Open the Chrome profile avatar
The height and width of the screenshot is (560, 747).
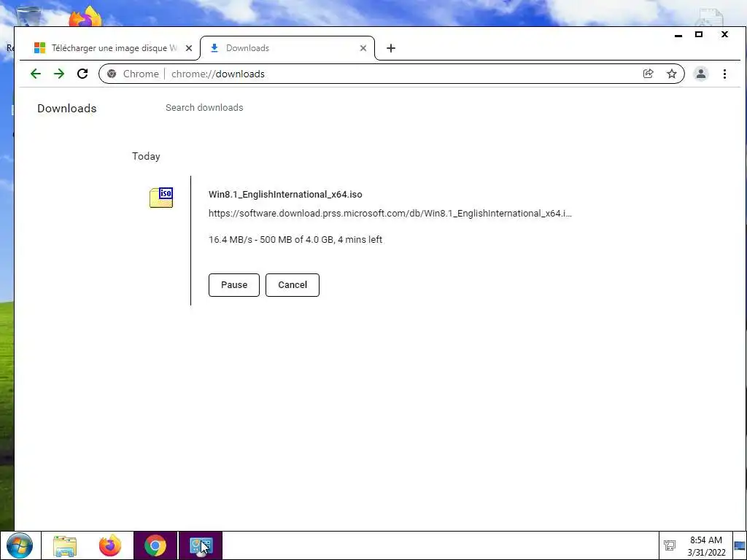point(701,74)
